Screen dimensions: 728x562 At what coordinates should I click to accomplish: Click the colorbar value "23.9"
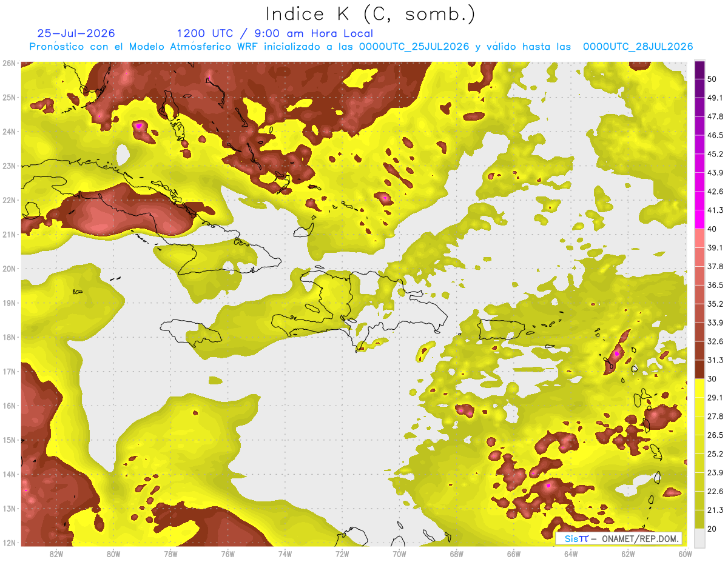[x=715, y=472]
